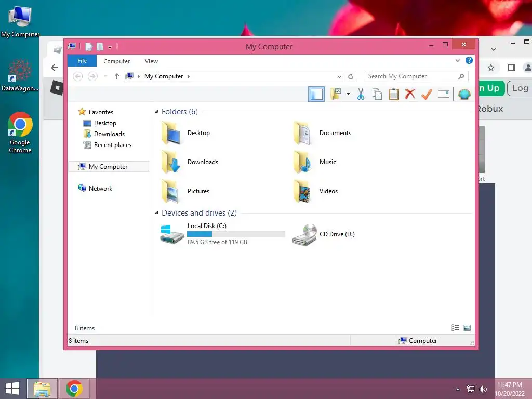Click the Paste clipboard icon
This screenshot has width=532, height=399.
394,94
